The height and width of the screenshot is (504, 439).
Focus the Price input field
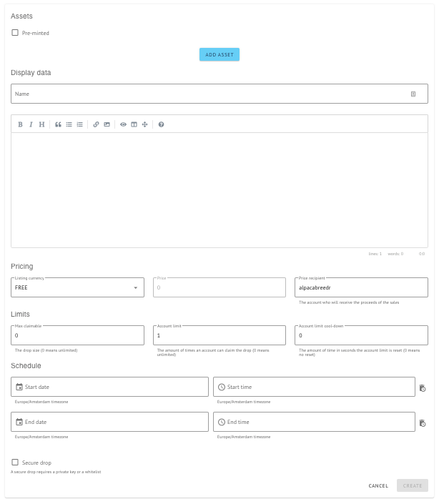coord(219,287)
